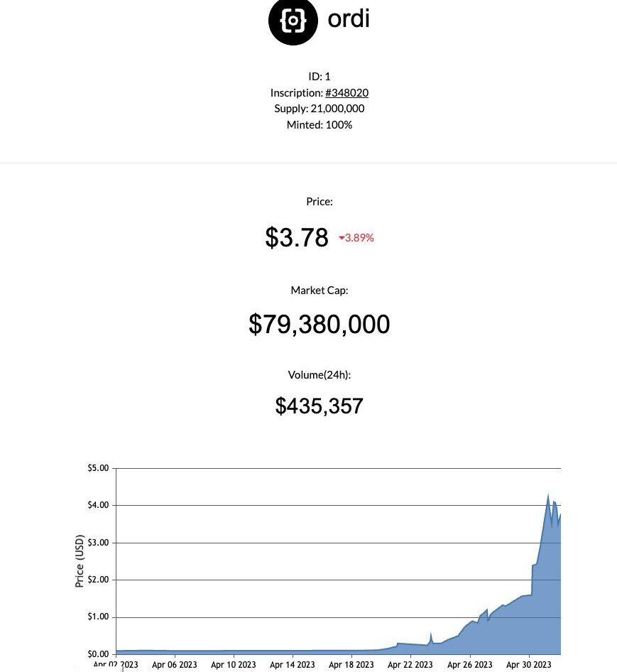Click Apr 22 2023 axis label
Viewport: 617px width, 672px height.
(410, 665)
